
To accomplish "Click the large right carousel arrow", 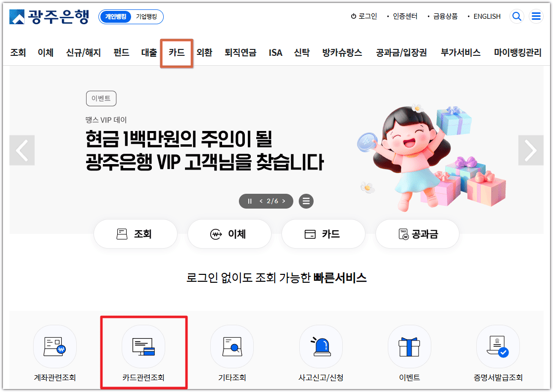I will point(531,151).
